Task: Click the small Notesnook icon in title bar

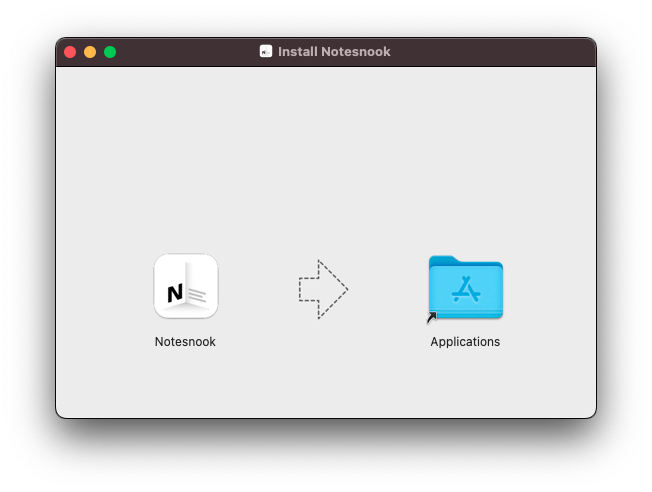Action: (x=266, y=51)
